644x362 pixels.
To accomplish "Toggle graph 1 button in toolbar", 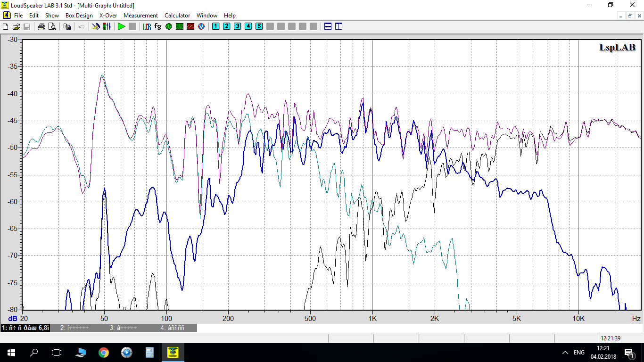I will pos(216,27).
